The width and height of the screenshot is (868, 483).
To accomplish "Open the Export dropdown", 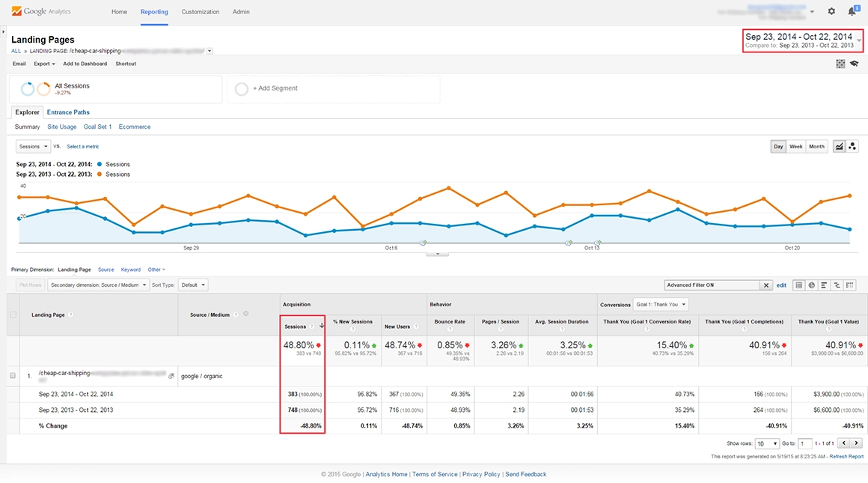I will tap(44, 64).
